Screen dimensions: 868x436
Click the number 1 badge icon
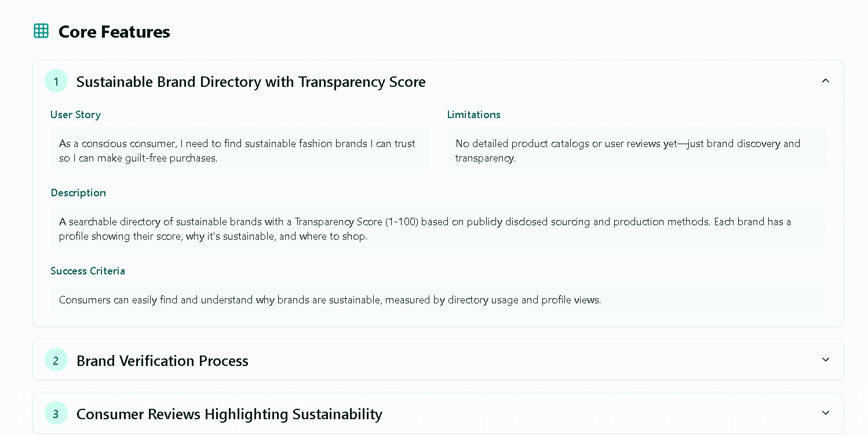point(56,82)
